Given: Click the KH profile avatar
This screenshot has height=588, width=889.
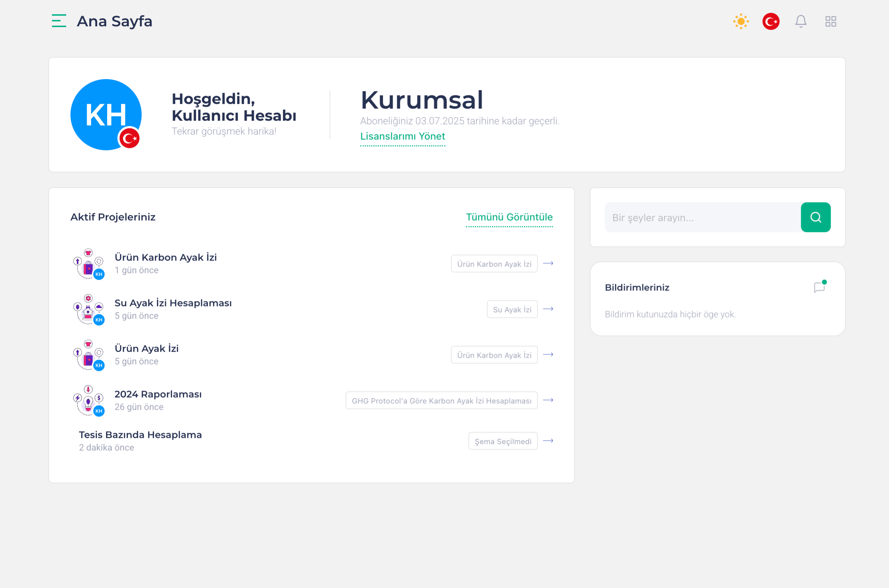Looking at the screenshot, I should coord(106,115).
